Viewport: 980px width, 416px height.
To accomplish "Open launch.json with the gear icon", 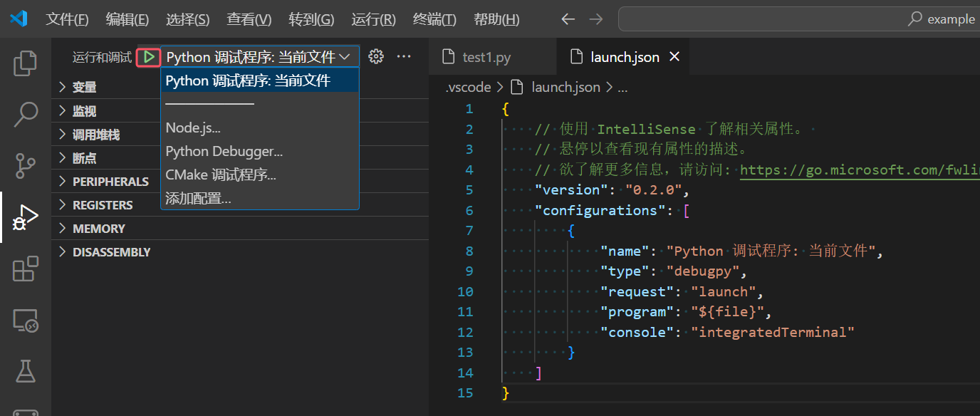I will point(376,57).
